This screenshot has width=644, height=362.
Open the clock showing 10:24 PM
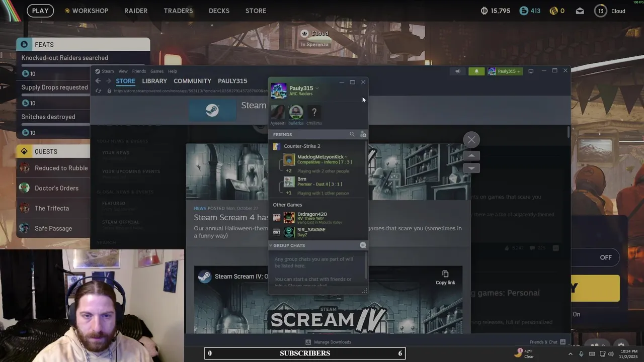point(629,353)
